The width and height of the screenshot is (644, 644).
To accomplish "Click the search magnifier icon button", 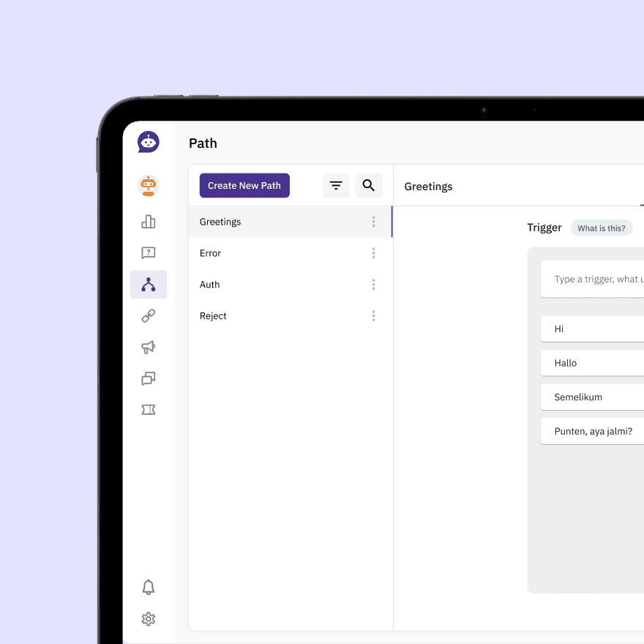I will [368, 186].
